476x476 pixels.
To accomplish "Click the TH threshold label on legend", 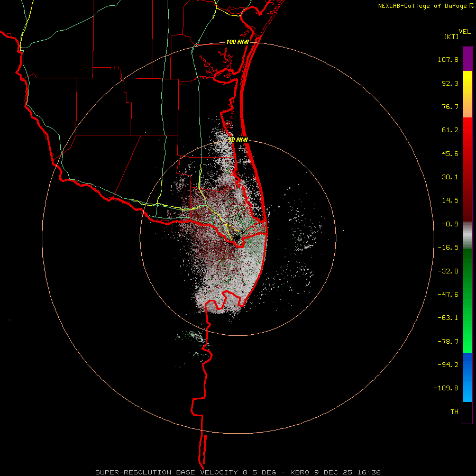I will 454,412.
